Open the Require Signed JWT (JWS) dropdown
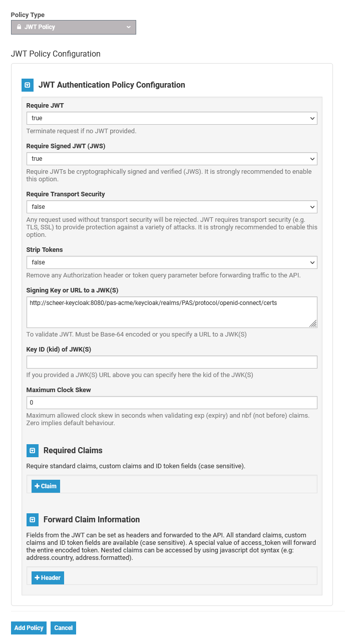The width and height of the screenshot is (345, 644). [172, 159]
